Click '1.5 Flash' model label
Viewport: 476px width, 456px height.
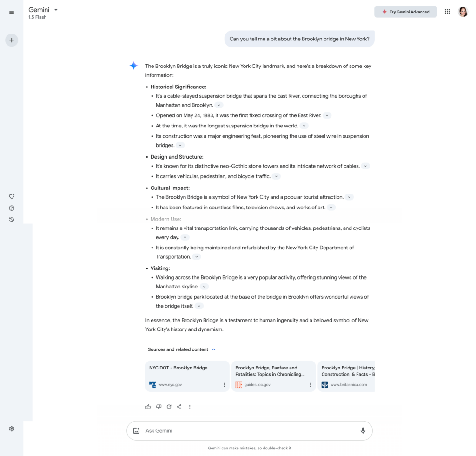click(x=37, y=17)
